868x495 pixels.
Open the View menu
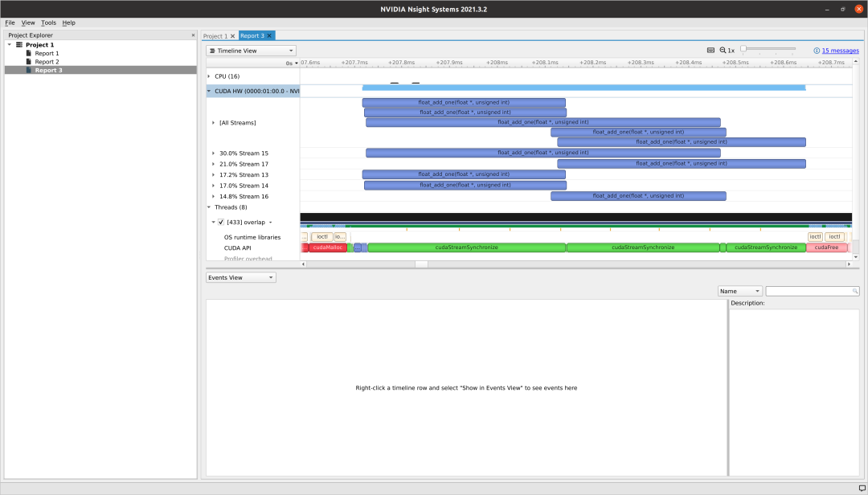[27, 22]
